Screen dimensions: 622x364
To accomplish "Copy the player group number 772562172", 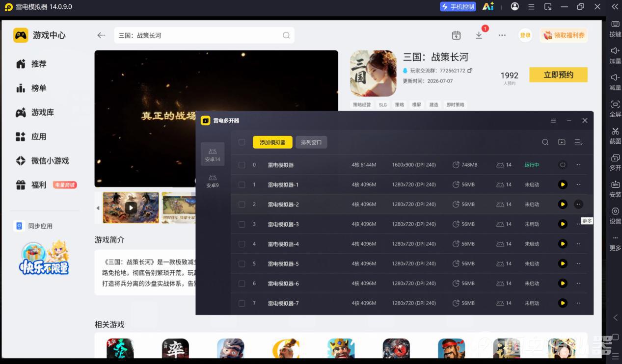I will coord(470,71).
